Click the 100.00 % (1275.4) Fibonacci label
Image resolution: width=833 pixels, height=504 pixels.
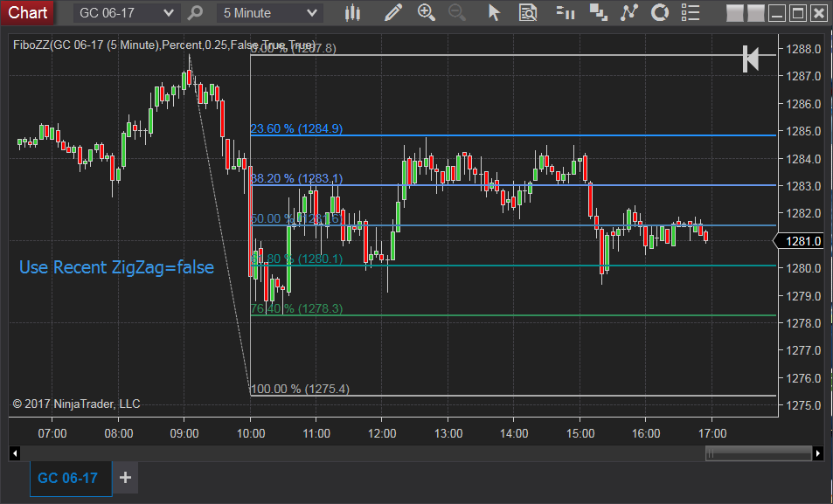300,390
